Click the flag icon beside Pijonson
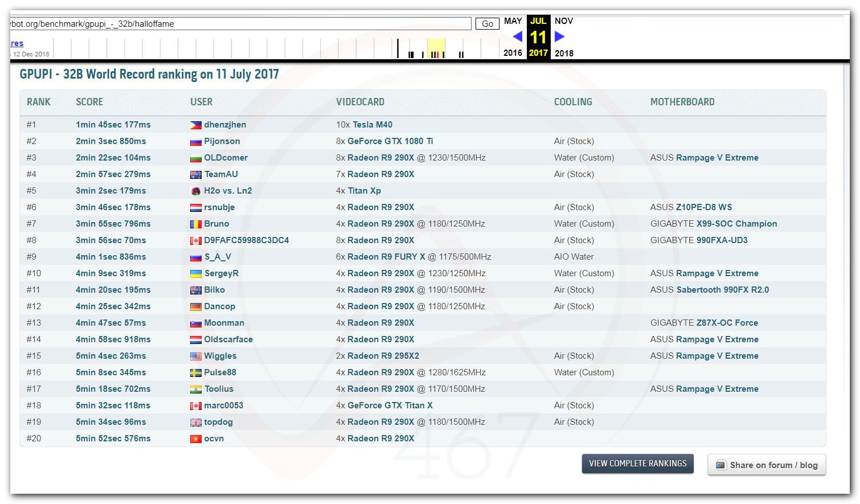This screenshot has height=504, width=860. [195, 141]
